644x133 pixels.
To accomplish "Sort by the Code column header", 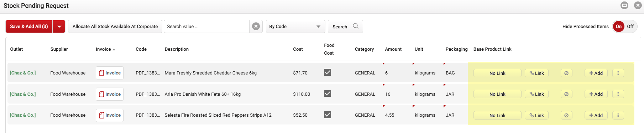I will [x=141, y=49].
